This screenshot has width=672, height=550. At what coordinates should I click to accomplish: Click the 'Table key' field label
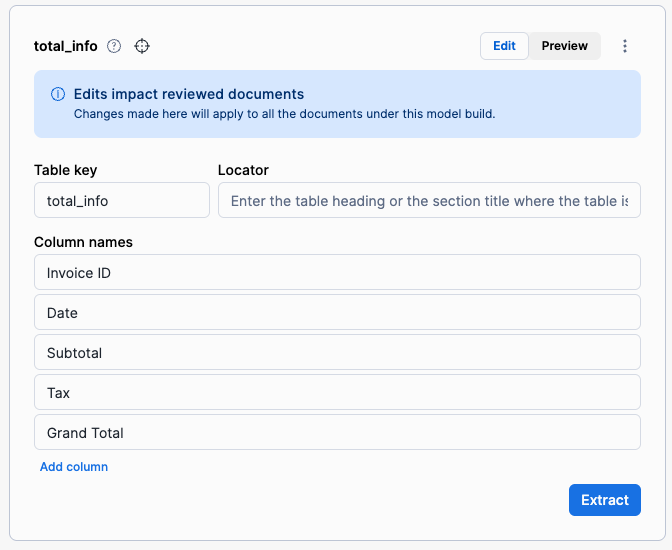pyautogui.click(x=66, y=170)
